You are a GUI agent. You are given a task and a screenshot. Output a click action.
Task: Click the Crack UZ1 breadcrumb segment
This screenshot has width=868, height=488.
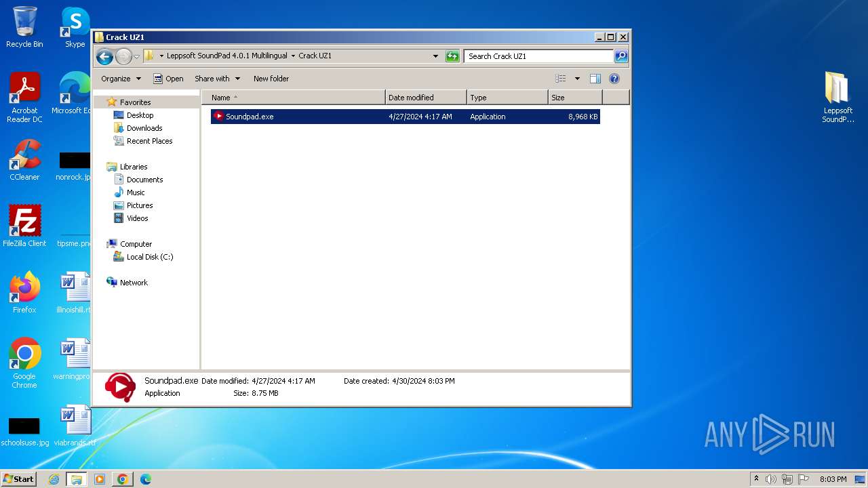(315, 56)
